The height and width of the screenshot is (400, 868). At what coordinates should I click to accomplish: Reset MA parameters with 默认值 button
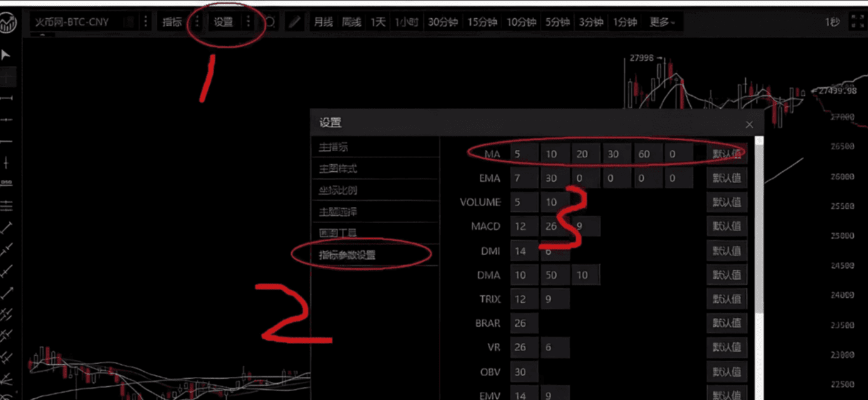726,154
